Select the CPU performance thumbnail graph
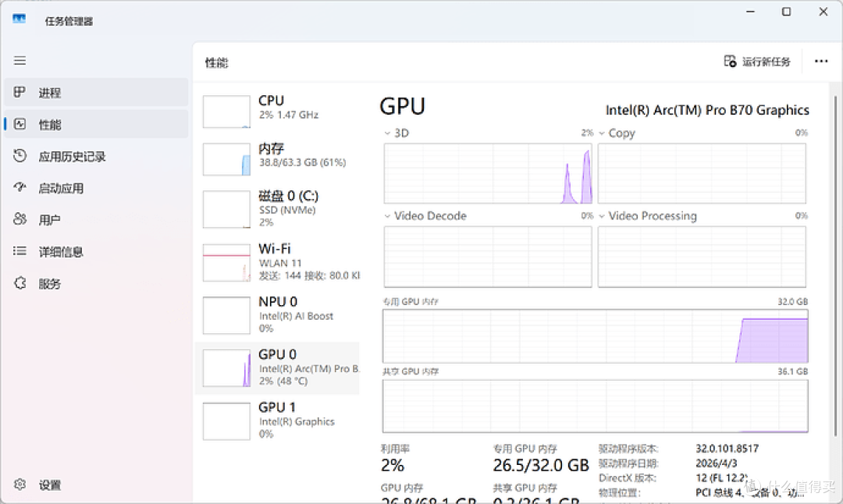This screenshot has height=504, width=843. point(226,112)
